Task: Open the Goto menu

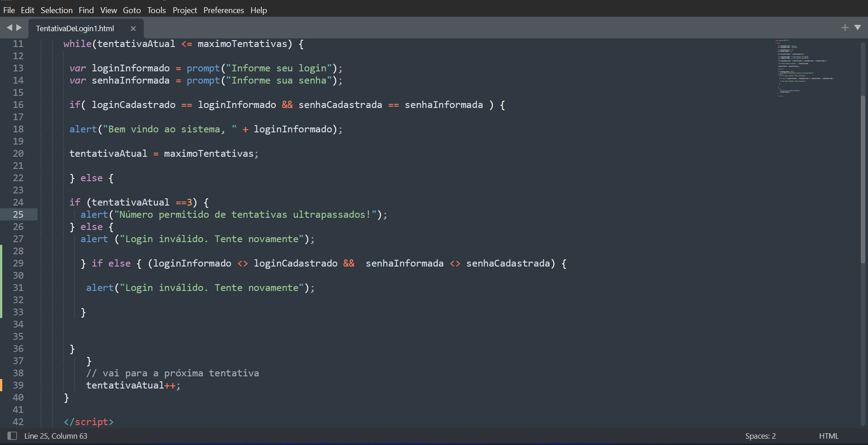Action: (132, 10)
